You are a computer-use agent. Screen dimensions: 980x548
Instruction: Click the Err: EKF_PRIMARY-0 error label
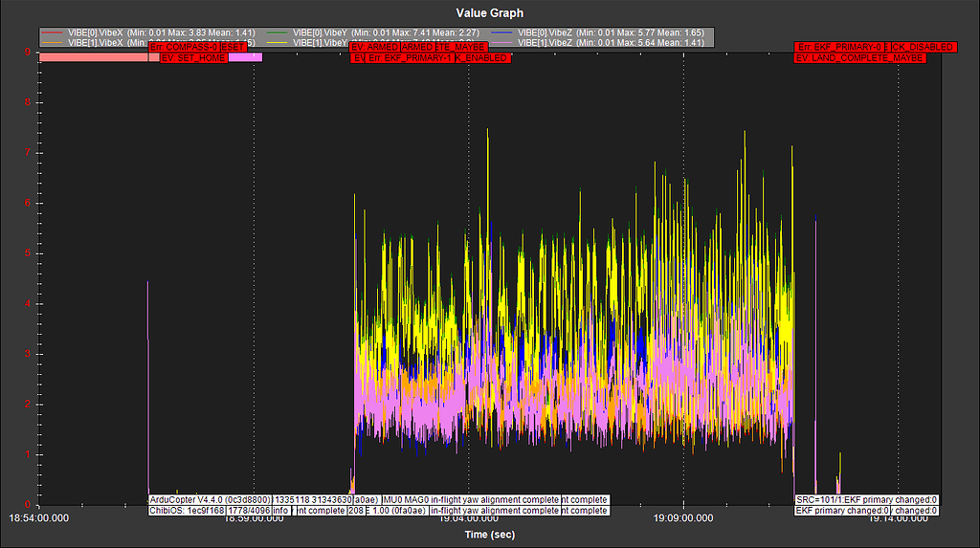839,47
